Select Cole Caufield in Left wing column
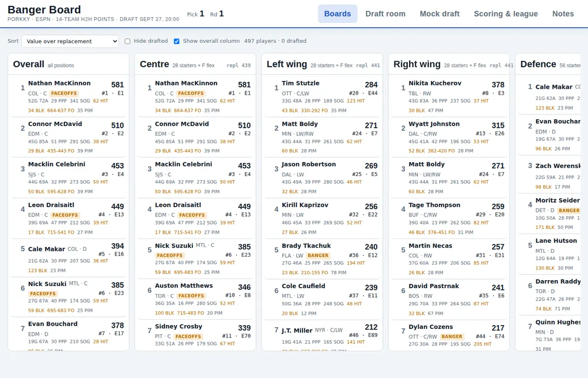 pyautogui.click(x=322, y=299)
